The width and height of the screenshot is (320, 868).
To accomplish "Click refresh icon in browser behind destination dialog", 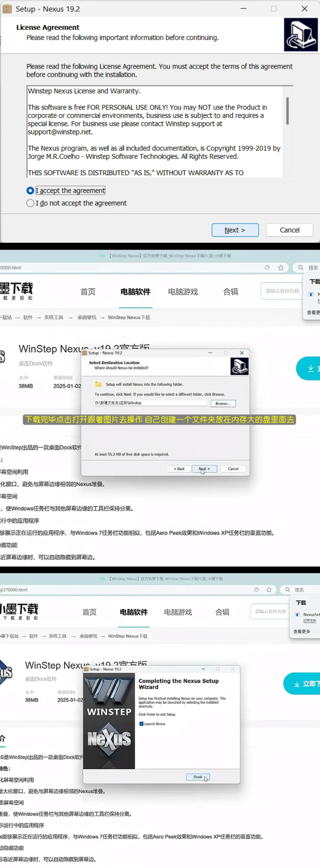I will [267, 268].
